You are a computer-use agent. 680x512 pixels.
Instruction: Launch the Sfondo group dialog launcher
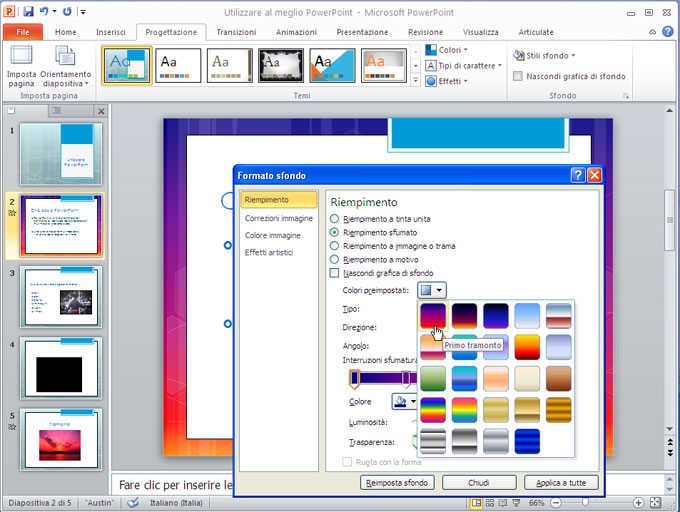[x=626, y=96]
